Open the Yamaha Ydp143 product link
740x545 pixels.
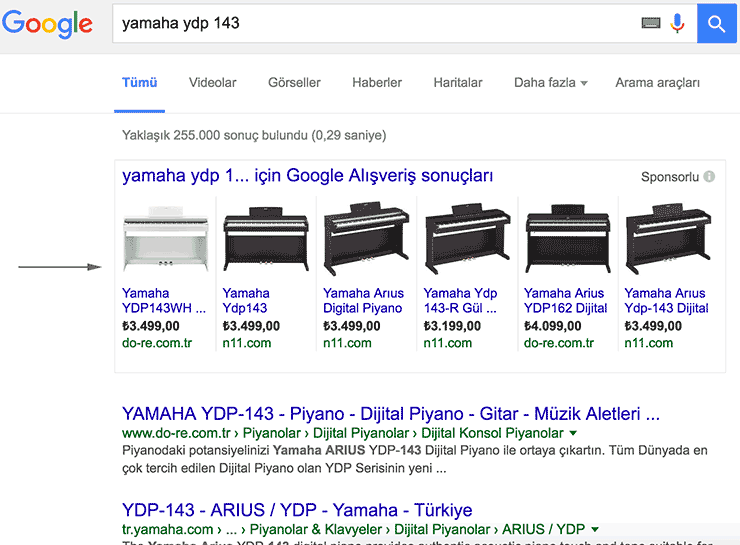click(246, 301)
